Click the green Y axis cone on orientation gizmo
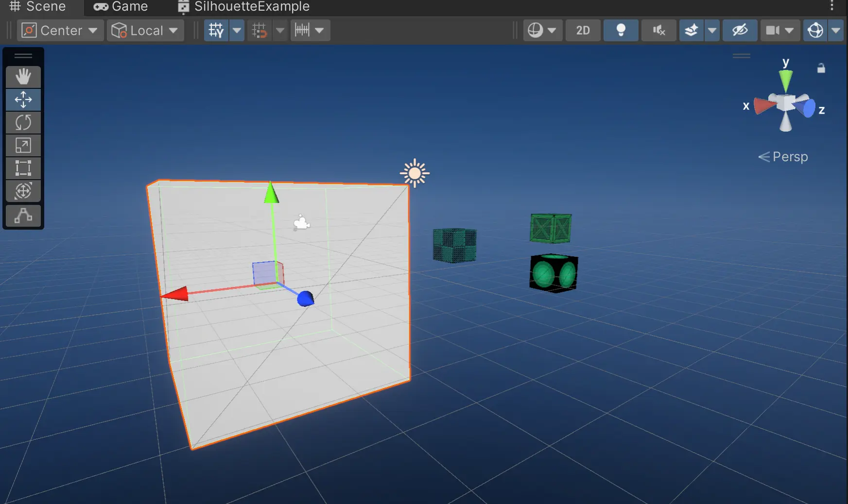The image size is (848, 504). [x=785, y=80]
